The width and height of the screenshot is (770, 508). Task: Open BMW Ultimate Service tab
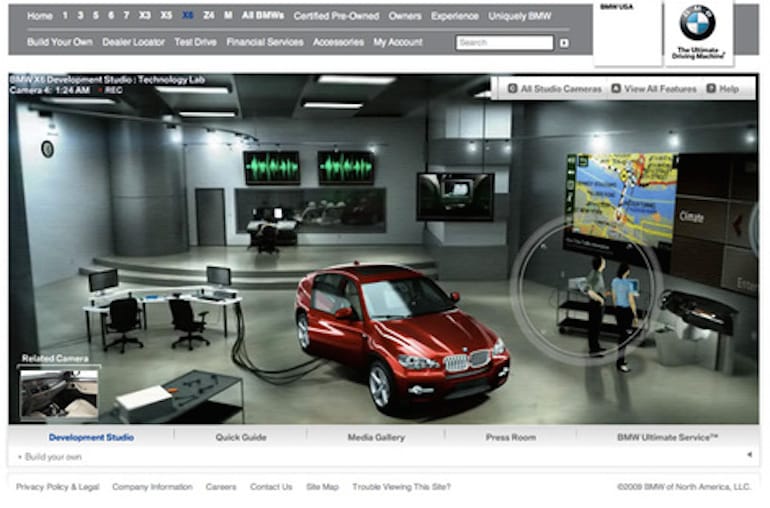(668, 437)
